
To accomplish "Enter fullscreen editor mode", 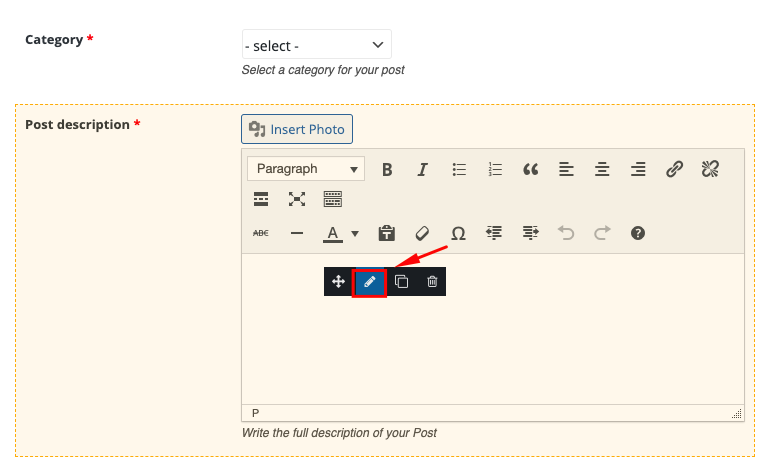I will click(297, 199).
